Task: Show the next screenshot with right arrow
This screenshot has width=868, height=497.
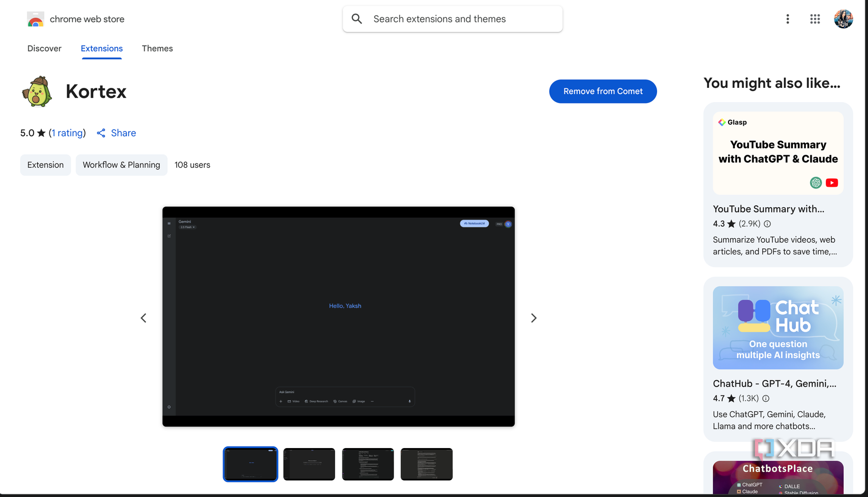Action: [x=534, y=318]
